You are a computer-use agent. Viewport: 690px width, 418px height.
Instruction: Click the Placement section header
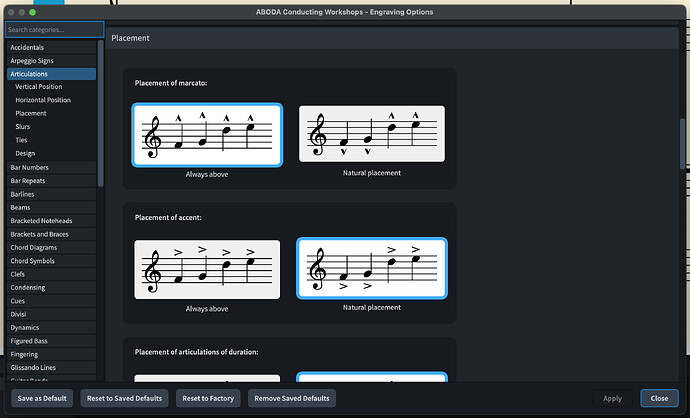tap(392, 38)
